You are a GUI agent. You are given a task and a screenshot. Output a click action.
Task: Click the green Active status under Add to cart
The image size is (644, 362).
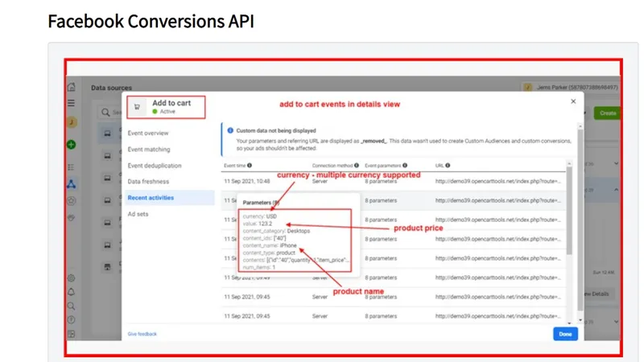pos(164,111)
